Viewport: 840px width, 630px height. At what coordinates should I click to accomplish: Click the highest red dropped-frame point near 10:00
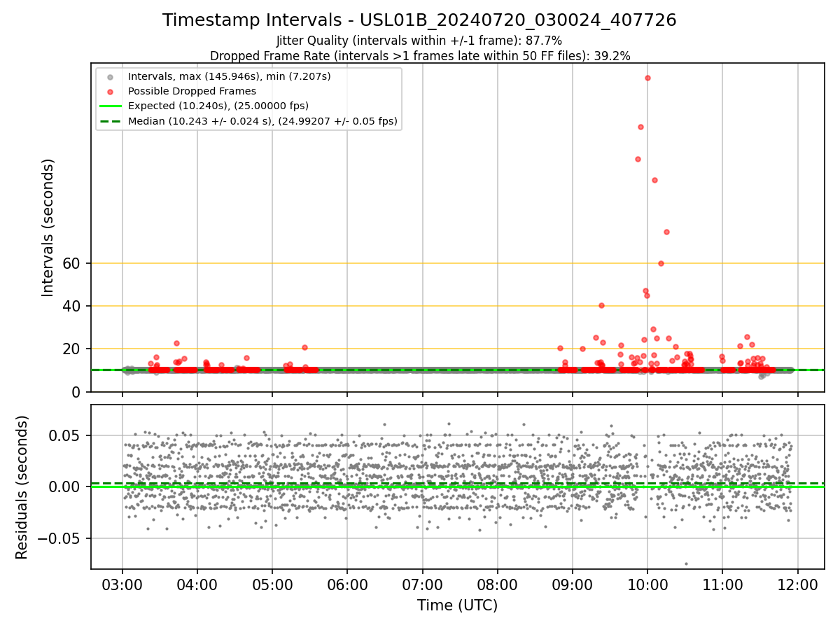tap(647, 78)
